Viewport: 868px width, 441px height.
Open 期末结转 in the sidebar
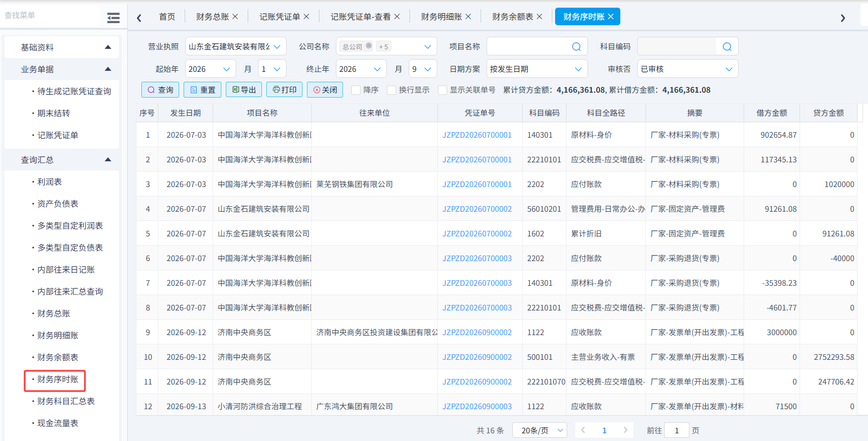pyautogui.click(x=54, y=113)
